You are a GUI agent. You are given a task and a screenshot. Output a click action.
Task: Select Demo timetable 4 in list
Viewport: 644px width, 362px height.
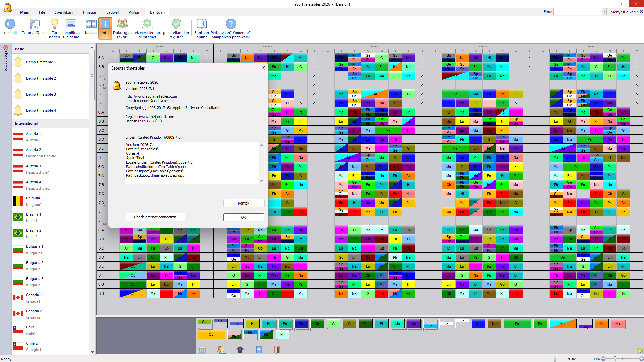51,110
